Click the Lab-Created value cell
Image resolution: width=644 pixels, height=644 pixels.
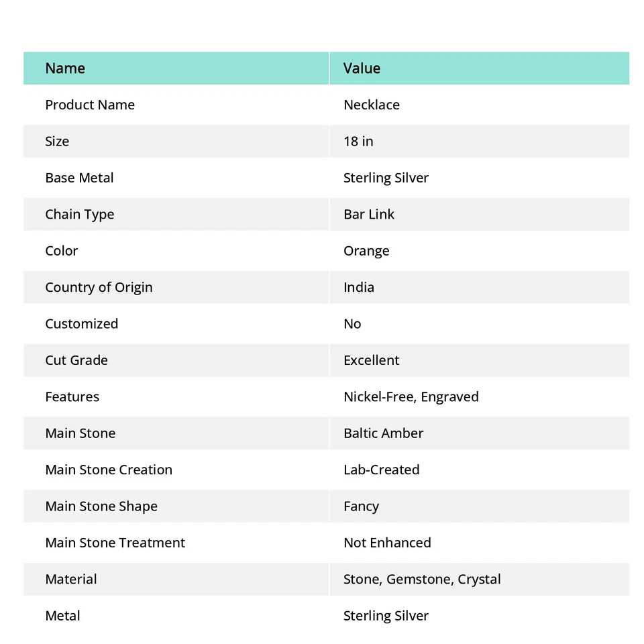(381, 470)
